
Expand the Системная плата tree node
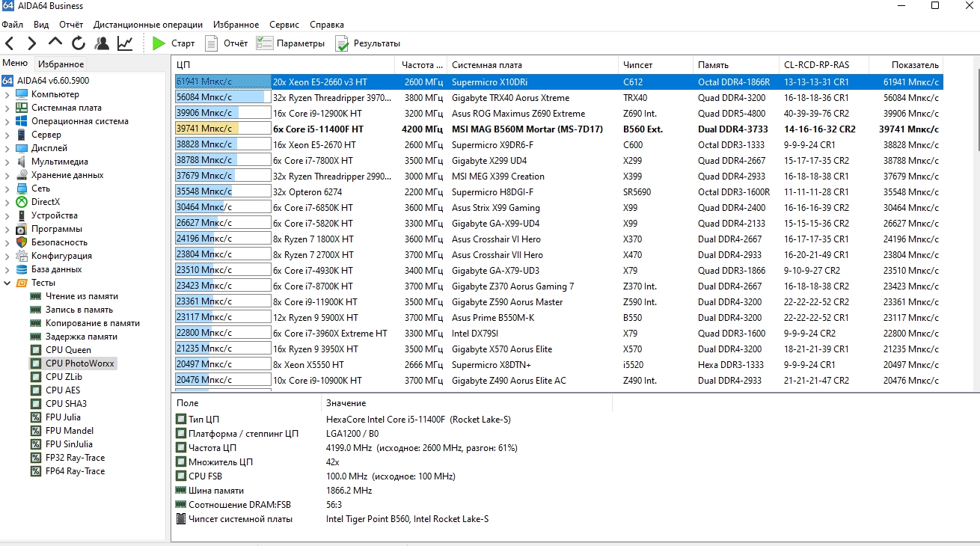7,108
